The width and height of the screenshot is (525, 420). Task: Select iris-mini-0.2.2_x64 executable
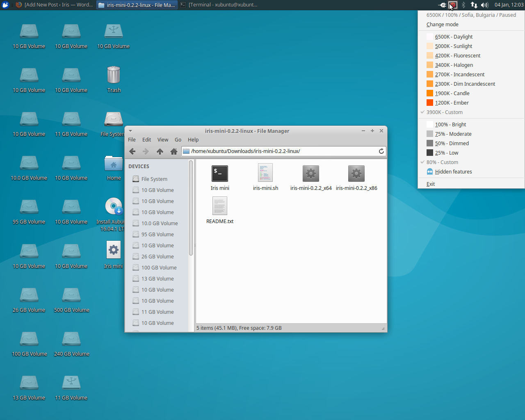point(311,178)
